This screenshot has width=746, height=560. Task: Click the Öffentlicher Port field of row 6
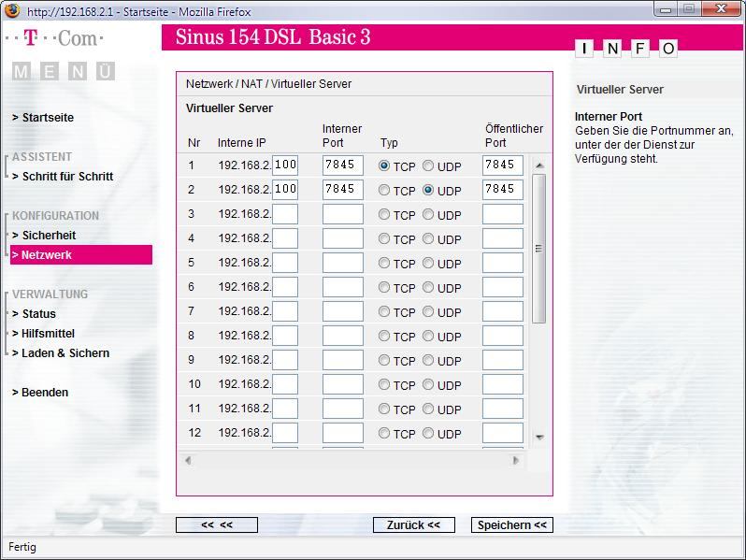click(502, 287)
